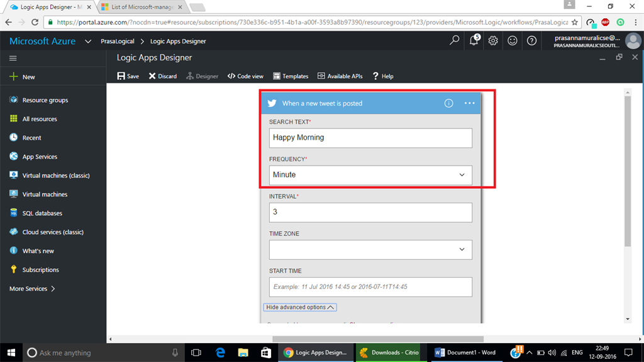644x362 pixels.
Task: Click the info icon on tweet trigger
Action: [x=448, y=103]
